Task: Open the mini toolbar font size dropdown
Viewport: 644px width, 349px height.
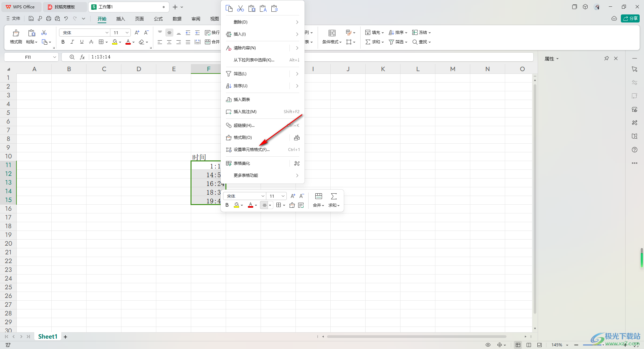Action: click(x=283, y=196)
